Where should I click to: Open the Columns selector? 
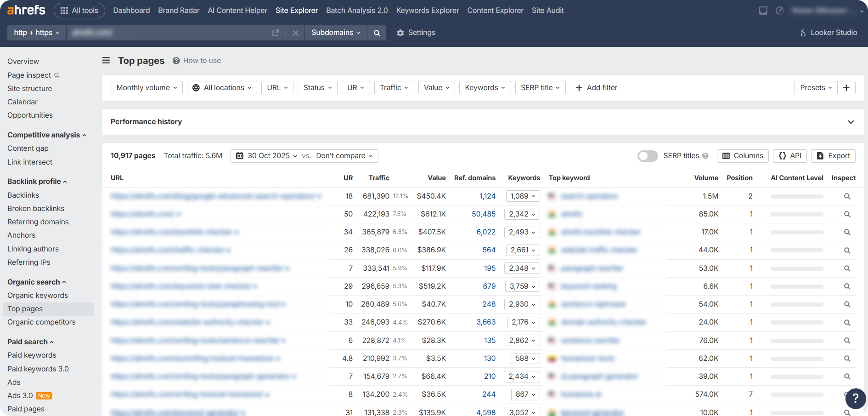pos(742,156)
